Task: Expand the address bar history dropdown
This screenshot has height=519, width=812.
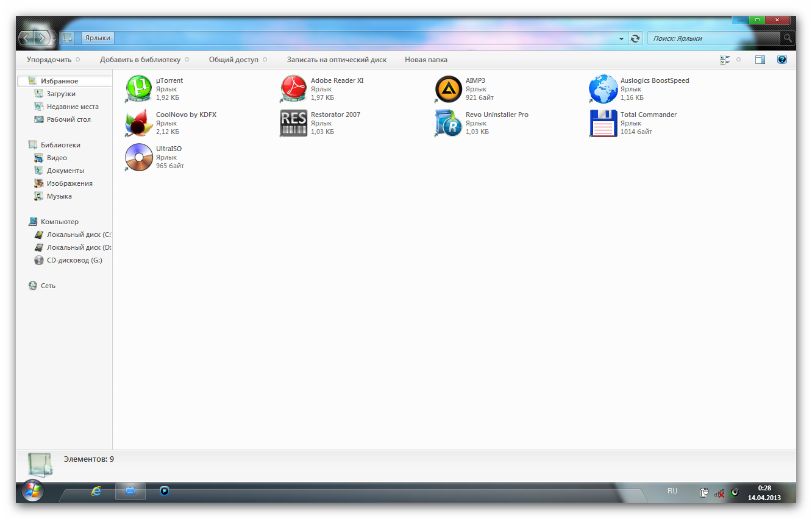Action: [622, 38]
